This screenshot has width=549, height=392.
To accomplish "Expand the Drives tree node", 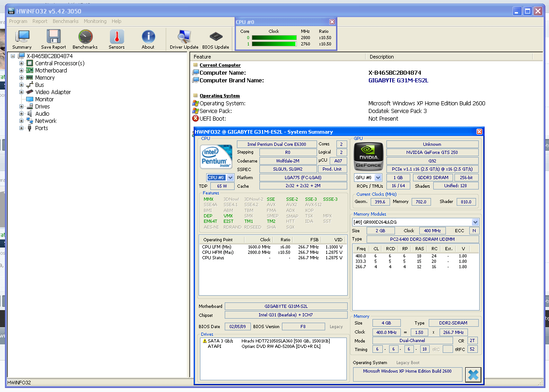I will [21, 107].
